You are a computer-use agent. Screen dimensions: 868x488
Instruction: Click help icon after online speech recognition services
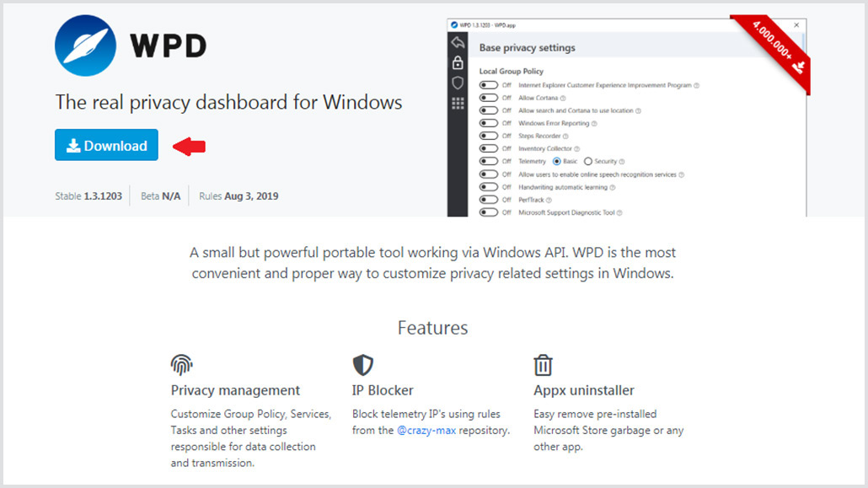[x=682, y=175]
